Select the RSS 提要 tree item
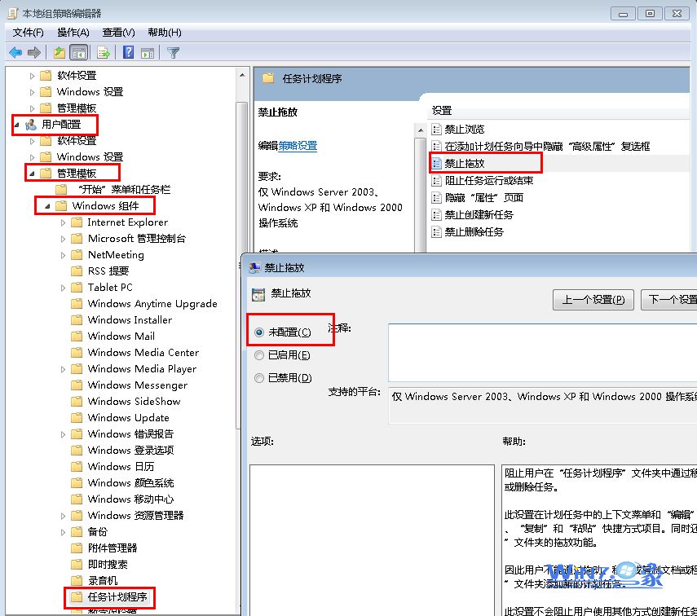Image resolution: width=697 pixels, height=616 pixels. [108, 271]
